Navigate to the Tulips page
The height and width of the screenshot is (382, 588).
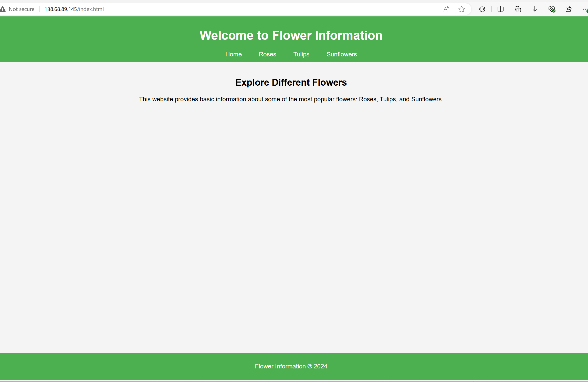[x=301, y=54]
